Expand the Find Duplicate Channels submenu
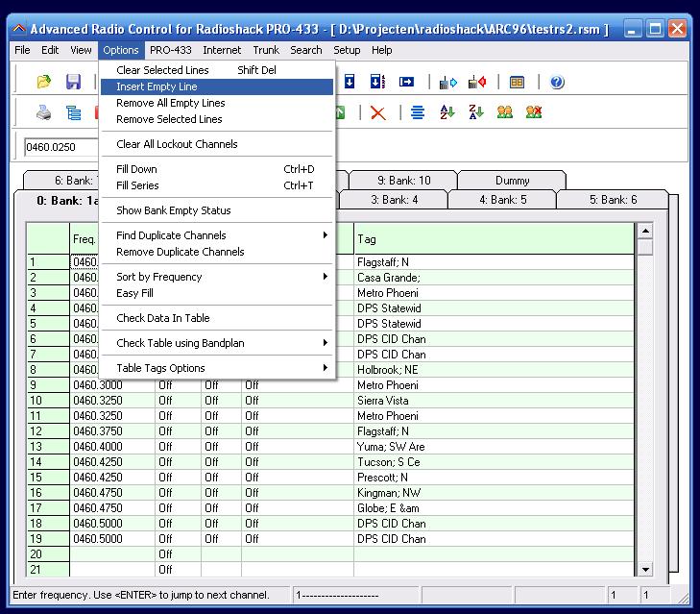This screenshot has width=700, height=614. (217, 235)
